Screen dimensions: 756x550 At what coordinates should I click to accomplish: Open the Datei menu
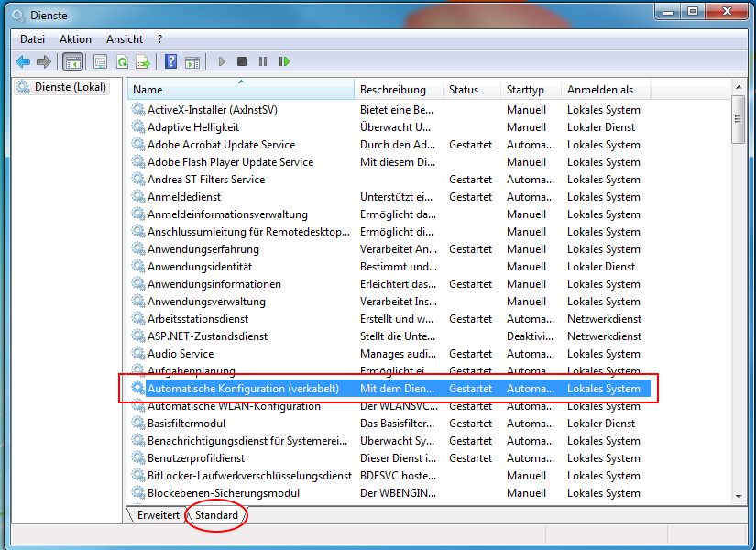pos(32,39)
